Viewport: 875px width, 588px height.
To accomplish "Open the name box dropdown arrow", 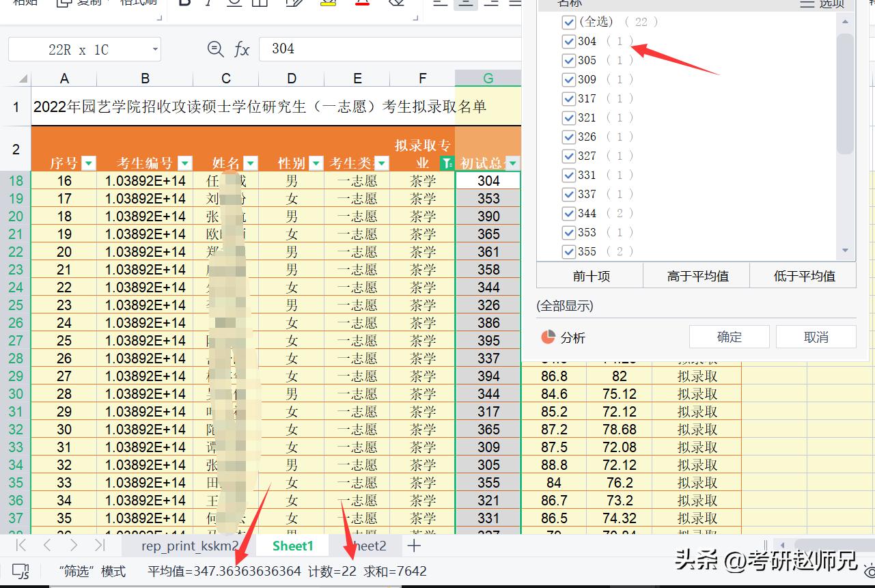I will [155, 48].
